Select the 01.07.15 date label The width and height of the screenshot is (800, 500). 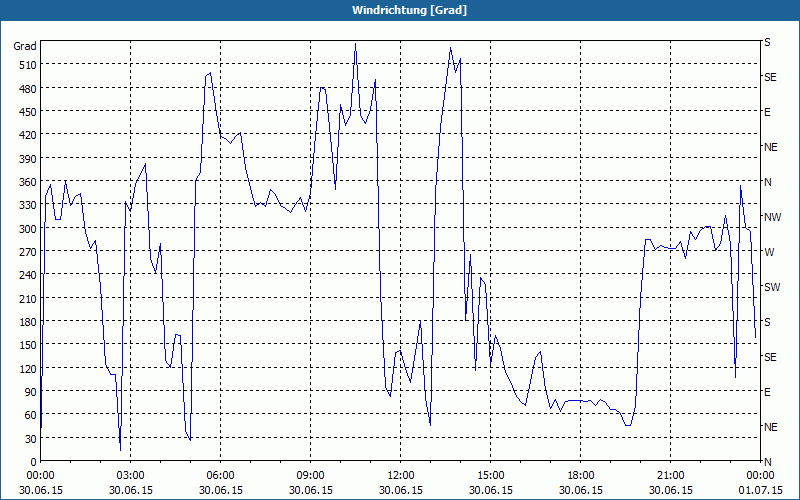coord(761,490)
